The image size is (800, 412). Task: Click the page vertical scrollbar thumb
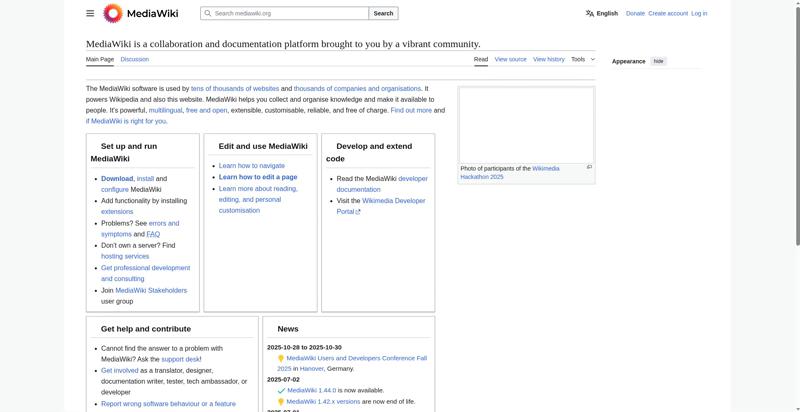tap(797, 125)
